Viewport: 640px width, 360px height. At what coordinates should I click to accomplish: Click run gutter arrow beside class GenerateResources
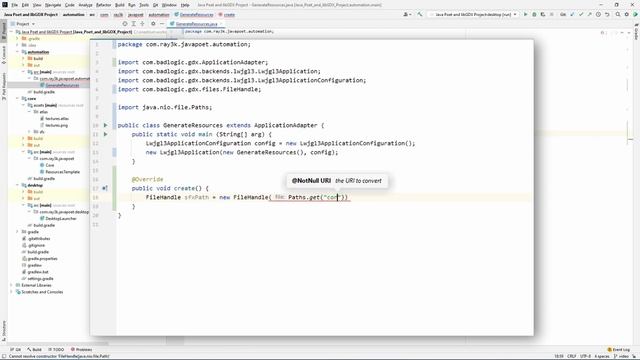[105, 125]
